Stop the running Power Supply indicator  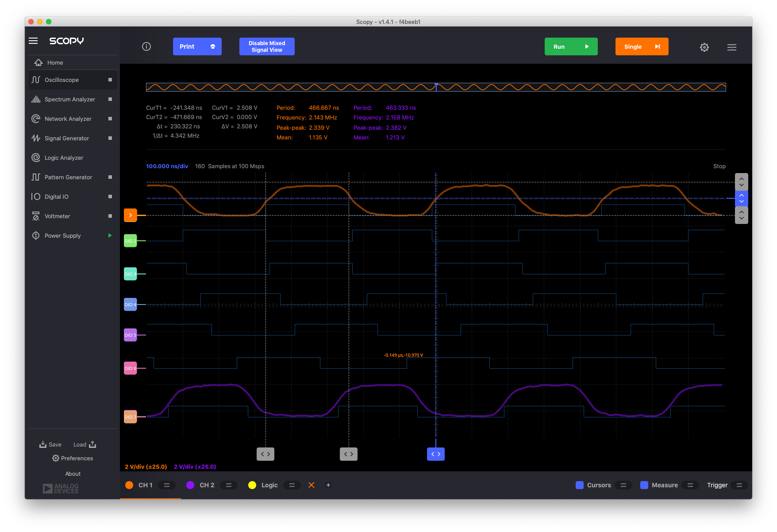pos(110,235)
